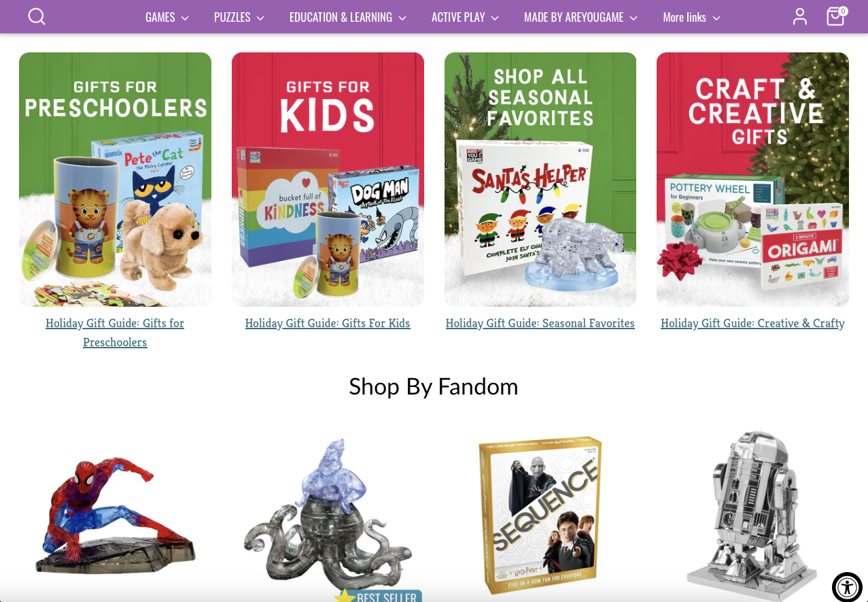868x602 pixels.
Task: Open the R2-D2 metal model image
Action: [752, 516]
